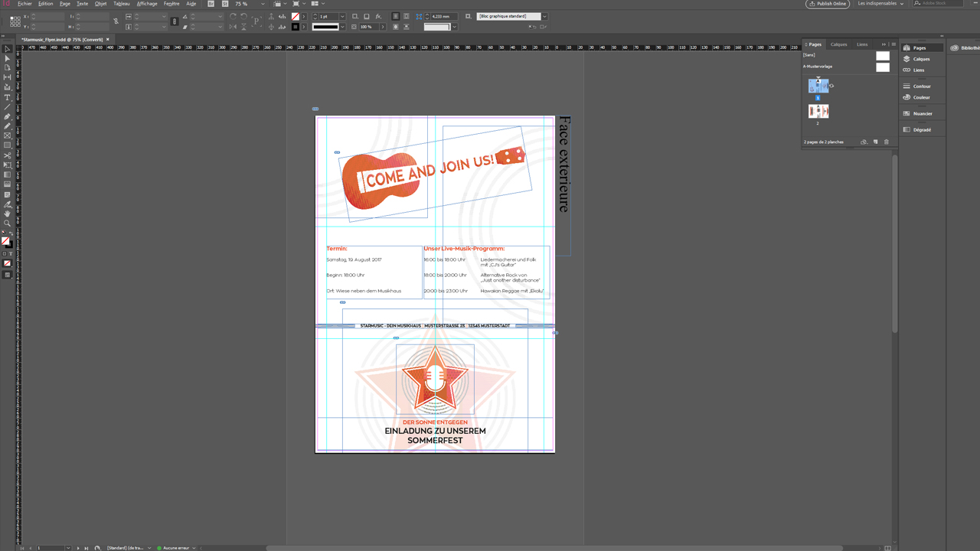
Task: Click the Bridge (Br) icon
Action: point(211,4)
